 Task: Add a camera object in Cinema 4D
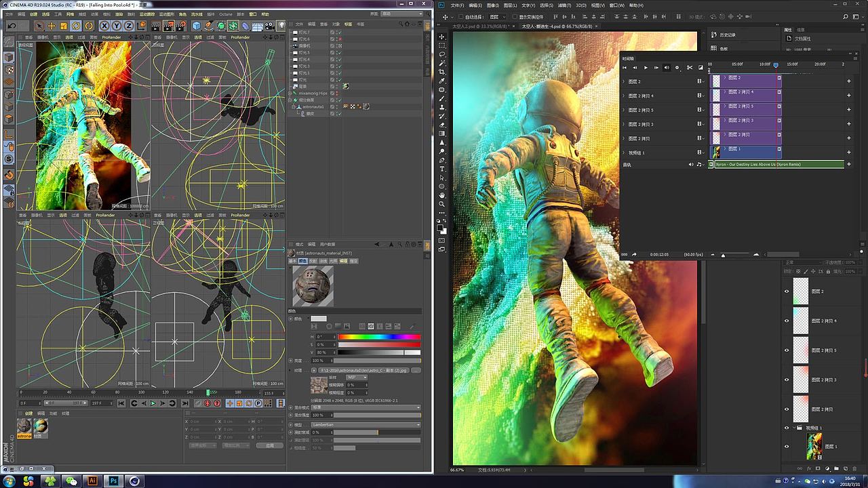pyautogui.click(x=270, y=26)
